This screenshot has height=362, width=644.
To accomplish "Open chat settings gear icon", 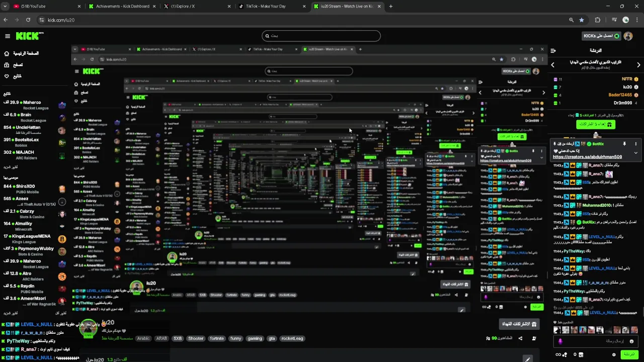I will (614, 354).
